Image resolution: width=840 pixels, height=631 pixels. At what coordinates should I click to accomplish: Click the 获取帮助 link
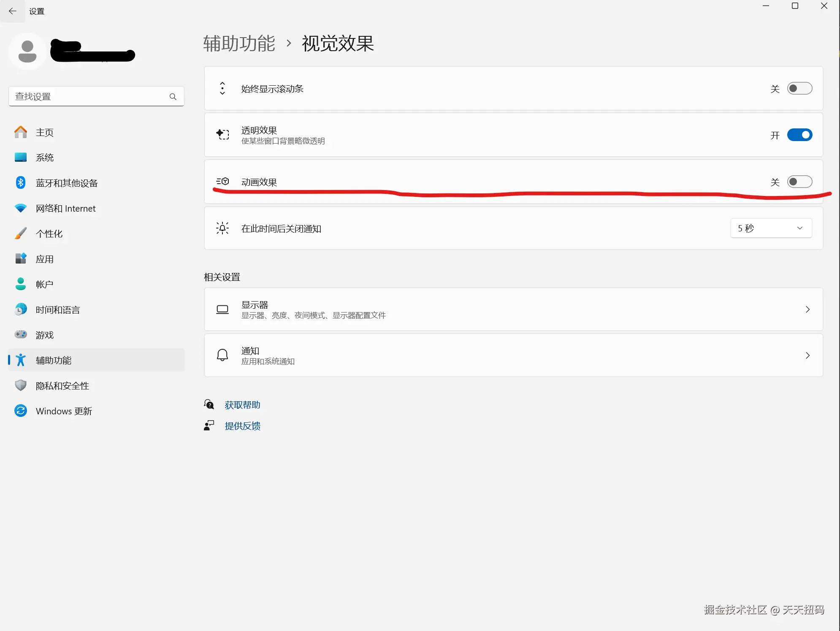click(x=242, y=404)
